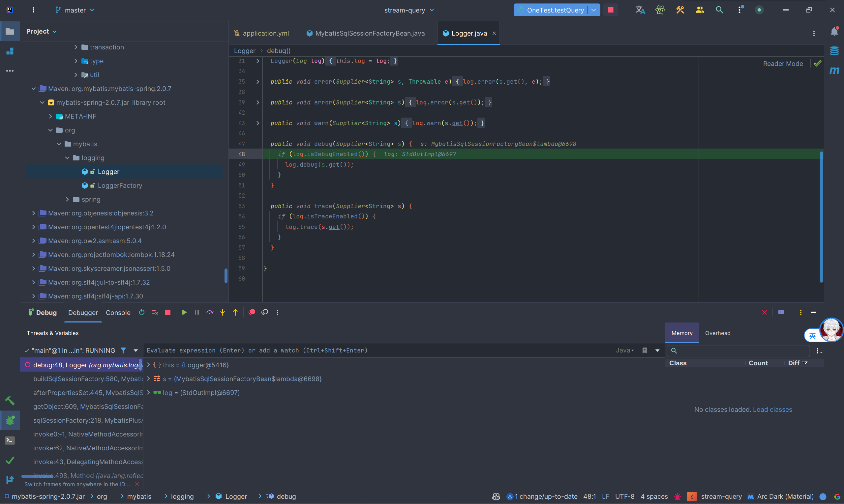Open Search Everywhere magnifier
844x504 pixels.
[x=719, y=10]
